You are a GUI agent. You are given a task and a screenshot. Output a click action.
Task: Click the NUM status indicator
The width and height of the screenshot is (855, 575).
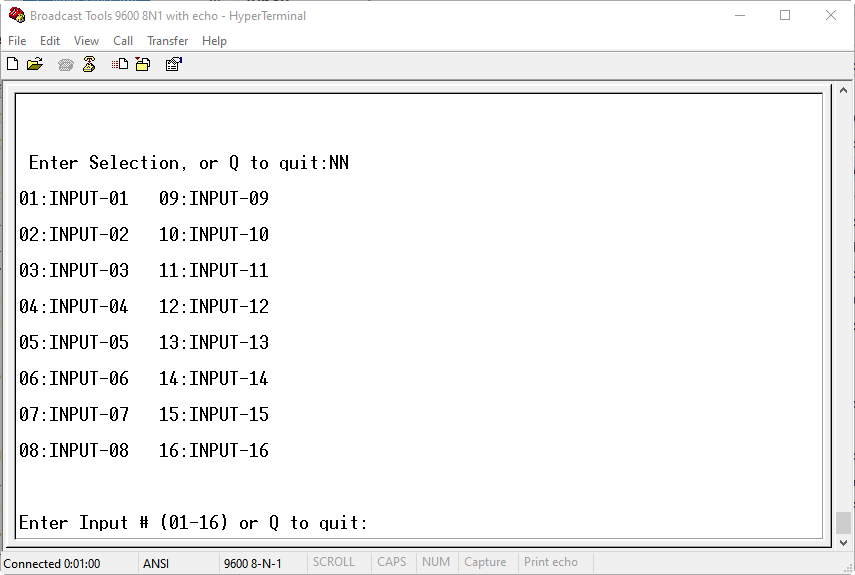[x=436, y=562]
